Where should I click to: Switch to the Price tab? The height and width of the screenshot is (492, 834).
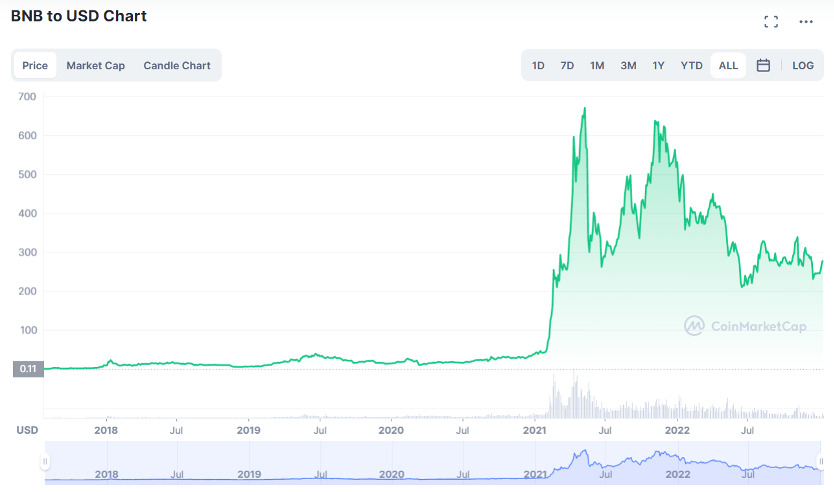(35, 65)
